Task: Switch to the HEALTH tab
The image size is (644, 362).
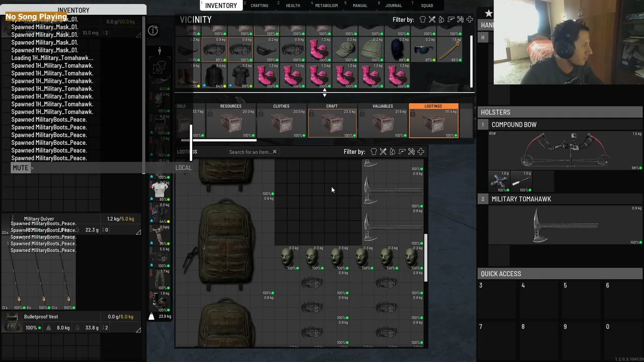Action: [x=293, y=6]
